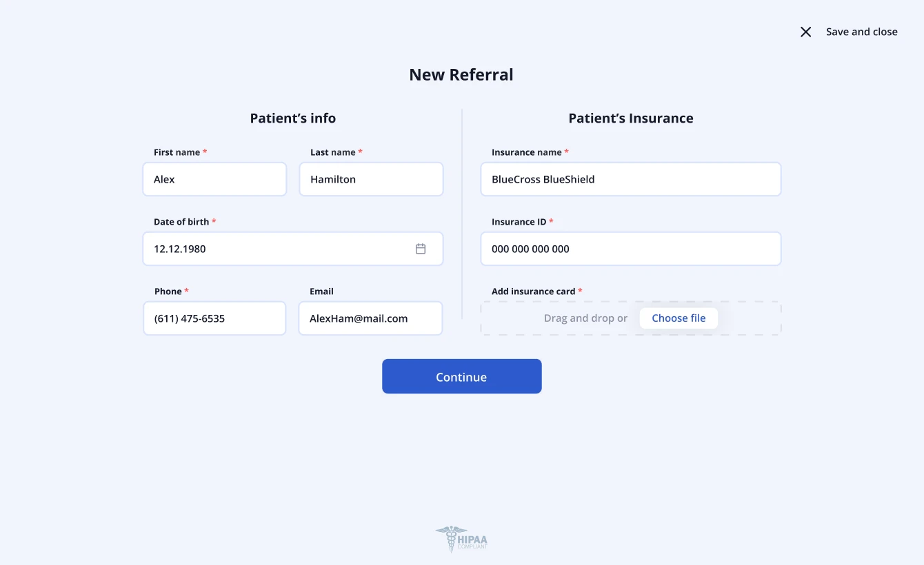Click the Date of birth label

pos(181,222)
